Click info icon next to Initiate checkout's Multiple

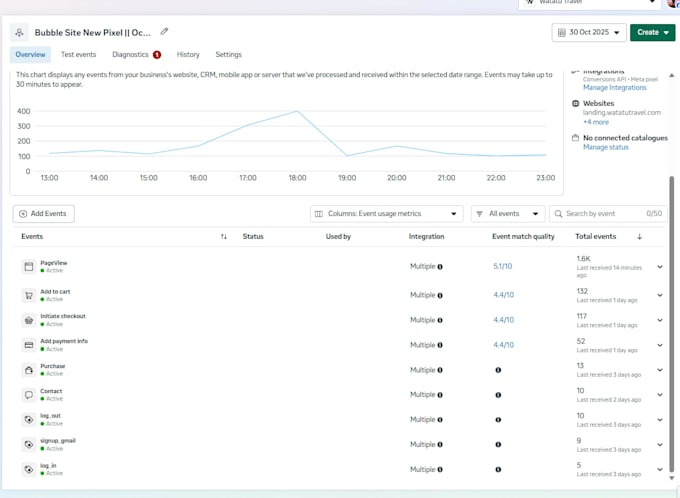click(440, 320)
